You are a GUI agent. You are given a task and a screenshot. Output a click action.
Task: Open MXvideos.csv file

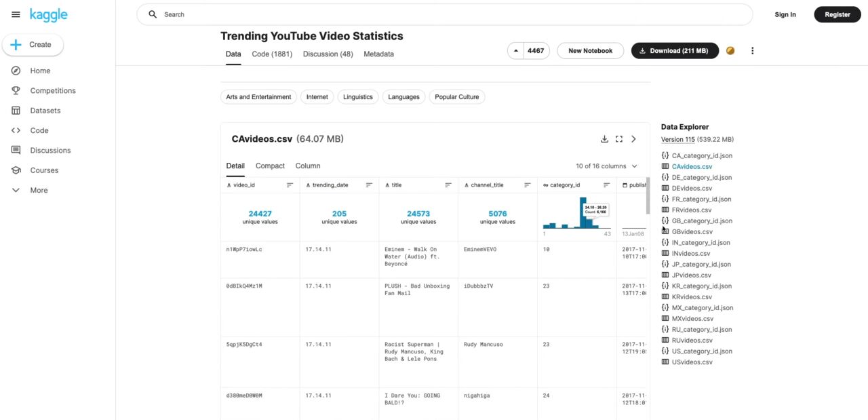[x=692, y=319]
